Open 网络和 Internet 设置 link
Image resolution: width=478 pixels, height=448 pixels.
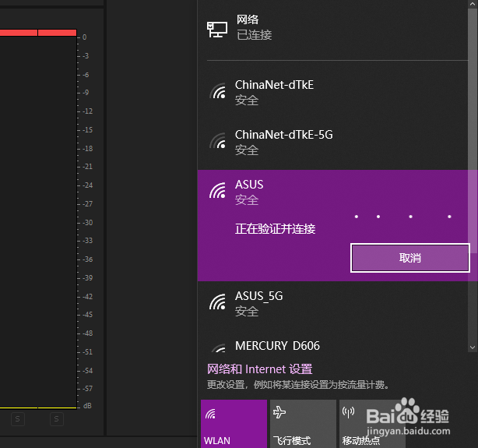click(x=259, y=369)
